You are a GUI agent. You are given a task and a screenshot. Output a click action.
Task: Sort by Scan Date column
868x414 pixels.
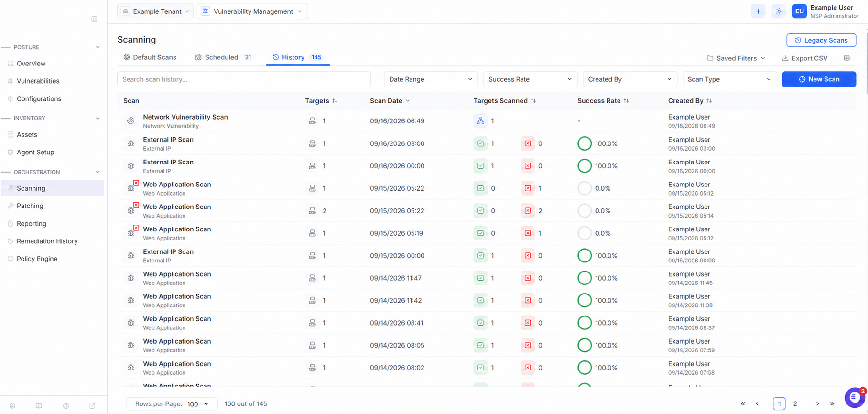(408, 101)
